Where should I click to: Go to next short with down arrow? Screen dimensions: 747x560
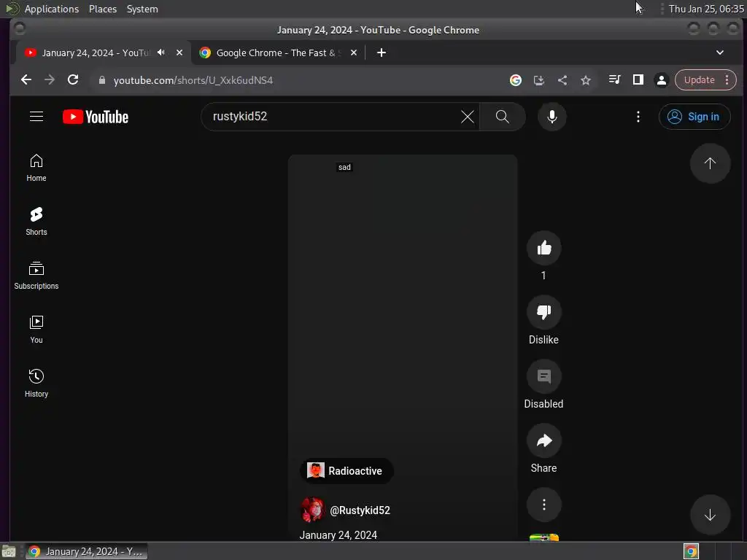tap(710, 515)
